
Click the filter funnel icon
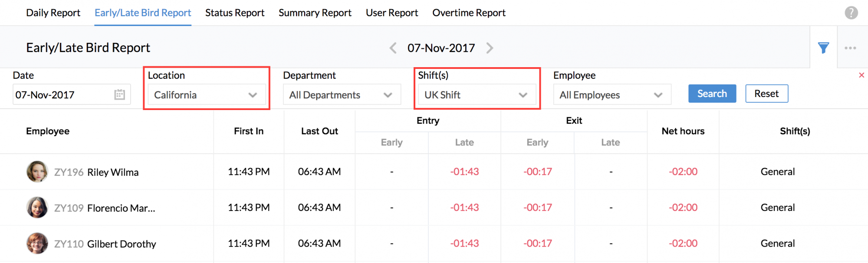pos(823,48)
